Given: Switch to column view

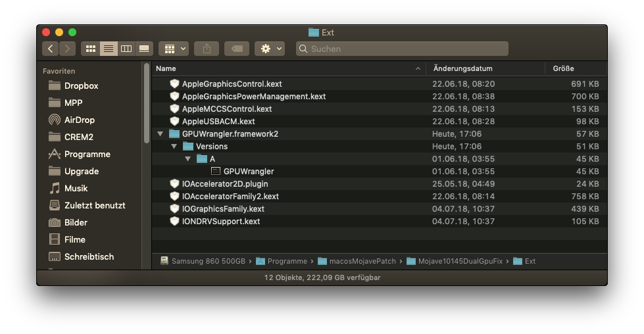Looking at the screenshot, I should click(x=126, y=49).
